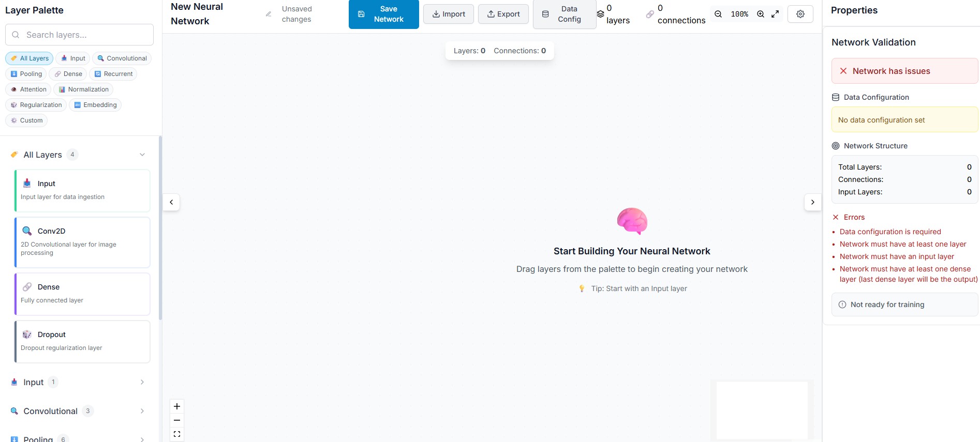The height and width of the screenshot is (442, 980).
Task: Click the 100% zoom level readout
Action: 739,14
